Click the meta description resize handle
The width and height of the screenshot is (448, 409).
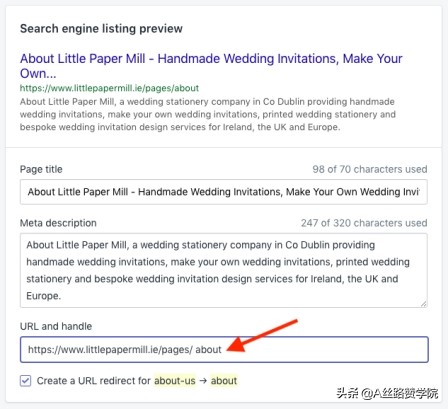pyautogui.click(x=423, y=304)
